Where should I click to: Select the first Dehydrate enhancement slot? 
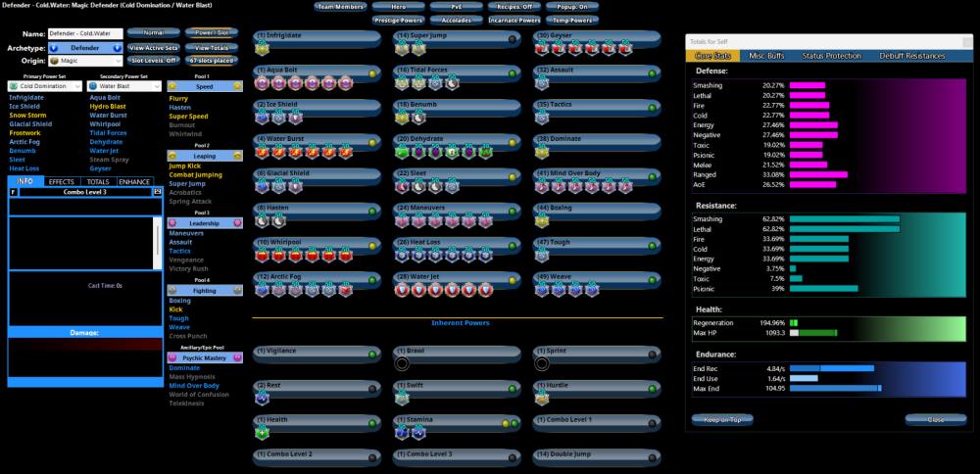point(403,152)
